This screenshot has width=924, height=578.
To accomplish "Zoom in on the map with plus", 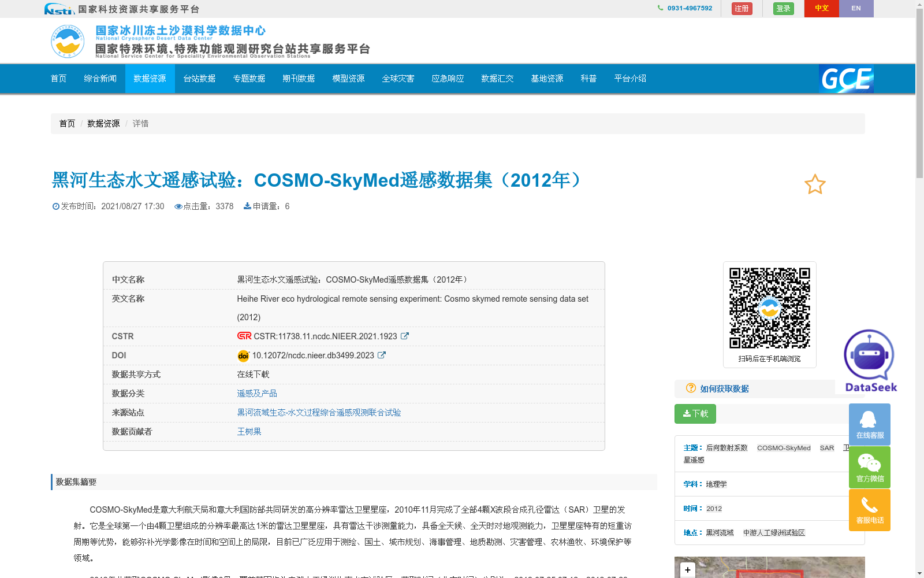I will 687,570.
